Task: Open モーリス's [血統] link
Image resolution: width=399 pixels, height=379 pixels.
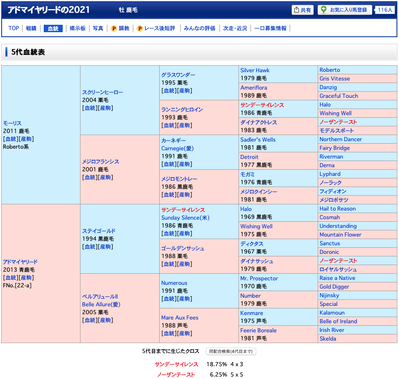Action: (10, 139)
